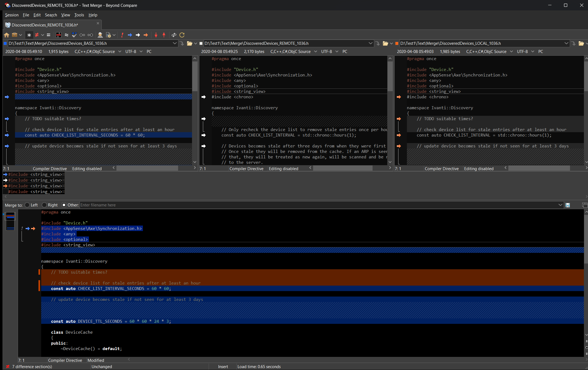Open the BASE file path dropdown
The image size is (588, 370).
pos(175,43)
